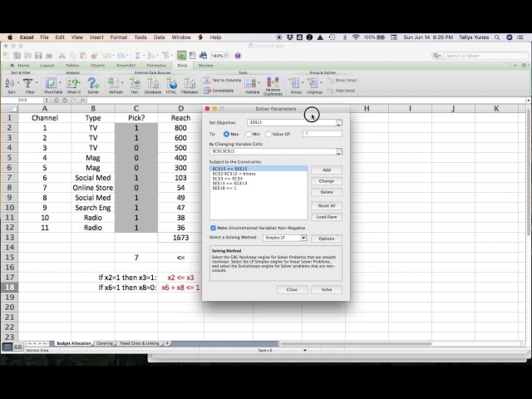Image resolution: width=532 pixels, height=399 pixels.
Task: Click the Change constraint button
Action: click(327, 181)
